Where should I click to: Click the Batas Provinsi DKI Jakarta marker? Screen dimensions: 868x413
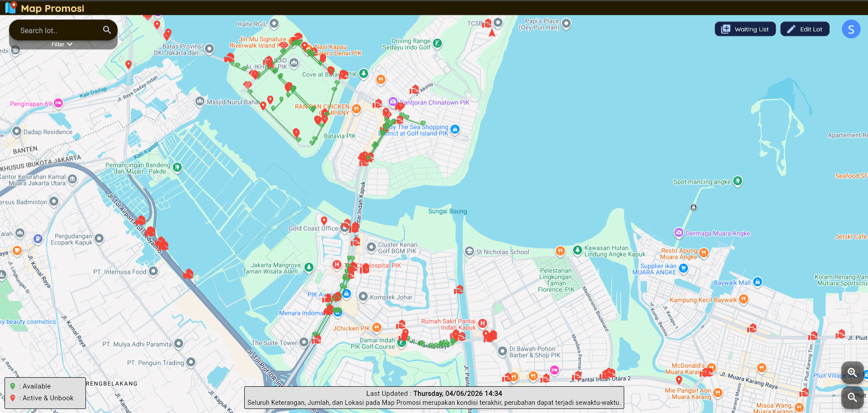209,49
